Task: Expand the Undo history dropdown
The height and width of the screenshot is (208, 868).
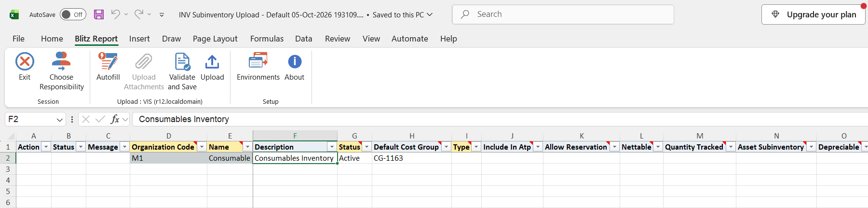Action: (x=126, y=14)
